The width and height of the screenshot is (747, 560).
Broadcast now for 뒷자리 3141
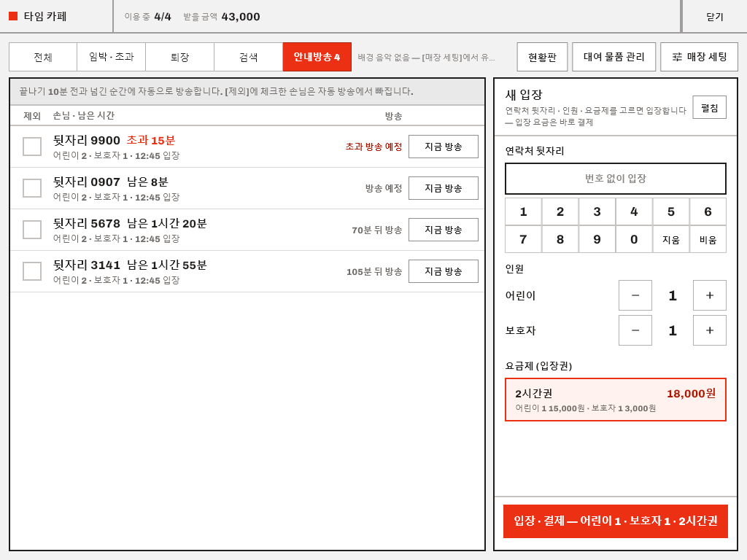444,271
